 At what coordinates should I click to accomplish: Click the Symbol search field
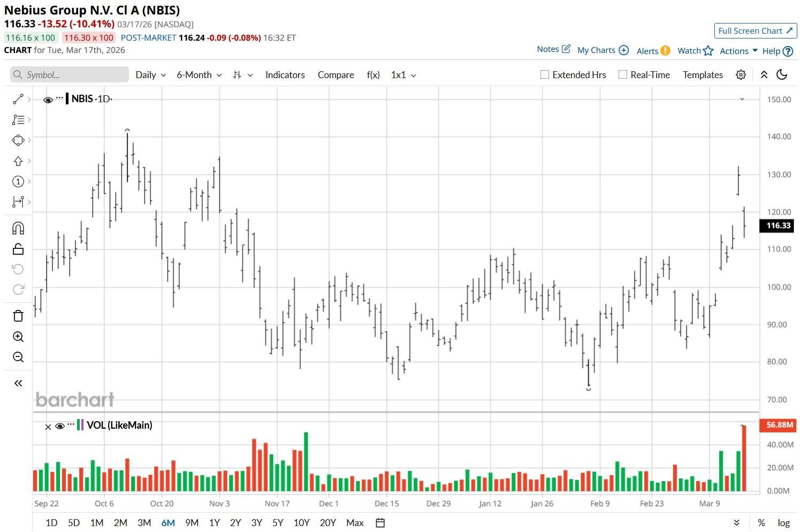point(70,75)
